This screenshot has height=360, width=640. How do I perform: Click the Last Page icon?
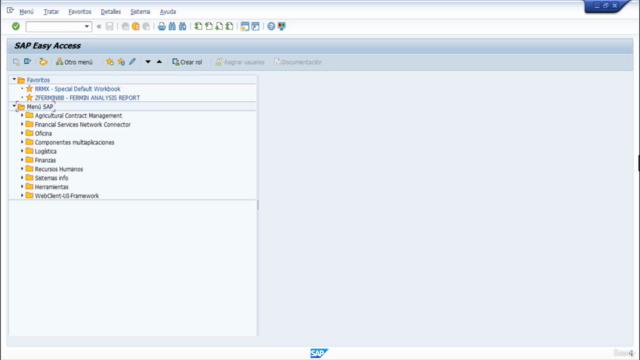click(229, 27)
